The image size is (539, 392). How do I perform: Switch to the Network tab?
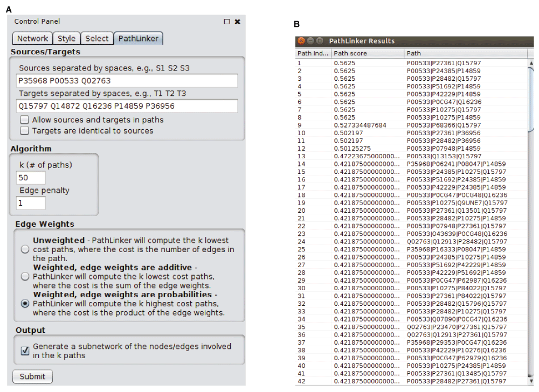(33, 38)
